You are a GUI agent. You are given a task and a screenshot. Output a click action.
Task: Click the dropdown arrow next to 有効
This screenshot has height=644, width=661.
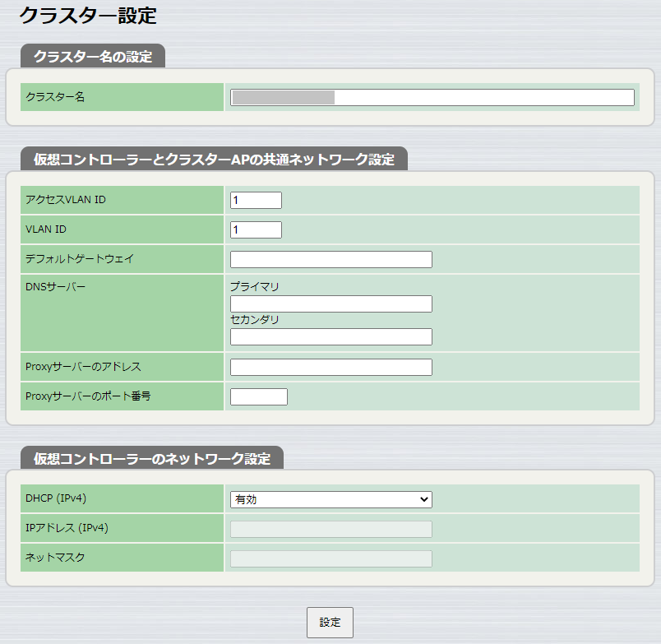(424, 499)
